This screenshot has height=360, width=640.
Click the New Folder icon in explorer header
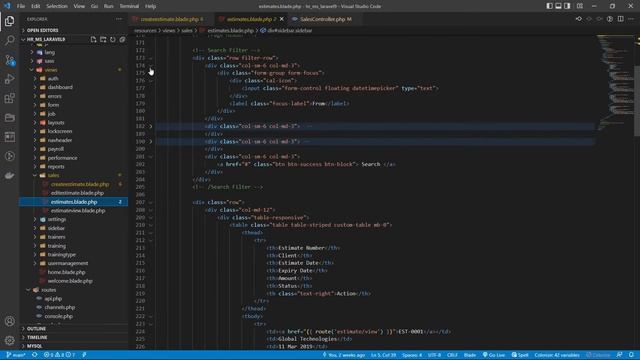[x=103, y=39]
